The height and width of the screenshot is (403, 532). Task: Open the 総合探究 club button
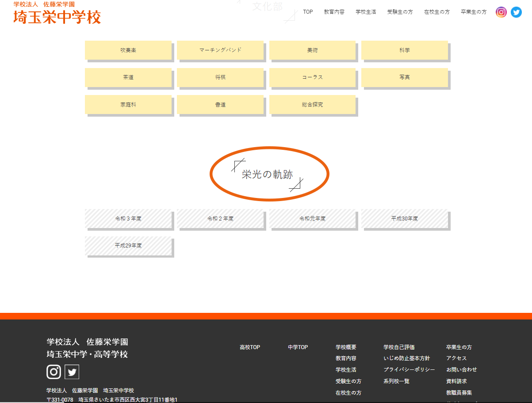tap(312, 105)
